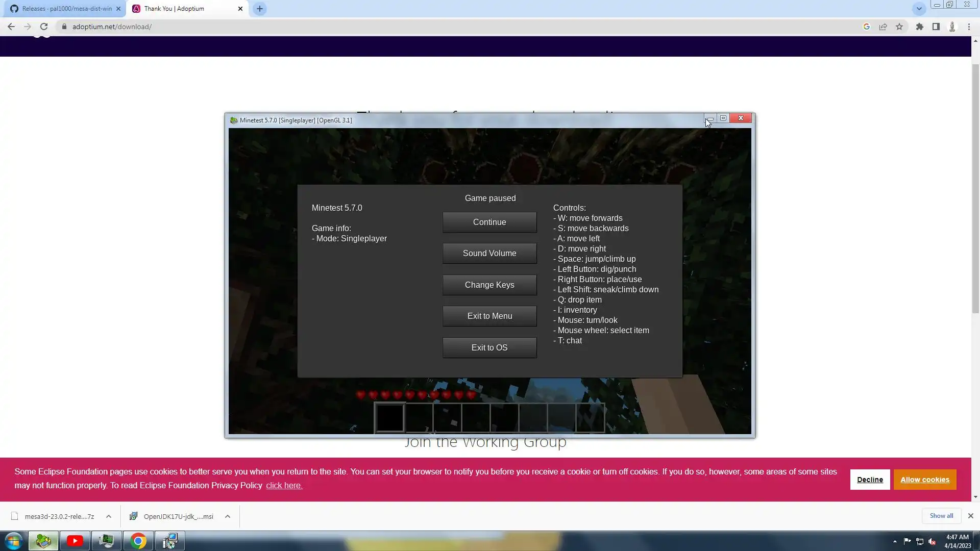Click the share page icon
The width and height of the screenshot is (980, 551).
tap(883, 27)
